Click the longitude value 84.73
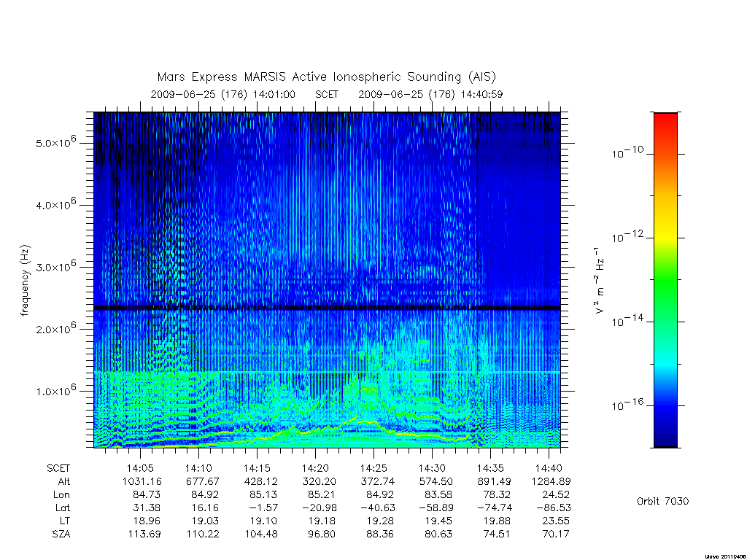 (147, 495)
